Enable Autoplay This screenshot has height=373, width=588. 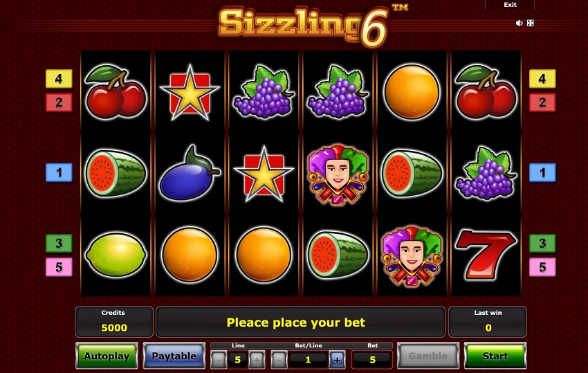click(x=107, y=356)
